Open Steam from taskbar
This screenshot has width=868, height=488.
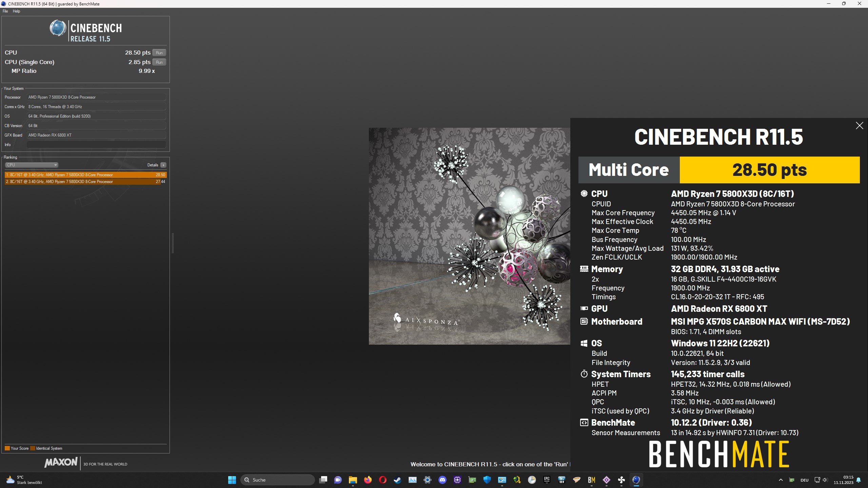click(398, 480)
